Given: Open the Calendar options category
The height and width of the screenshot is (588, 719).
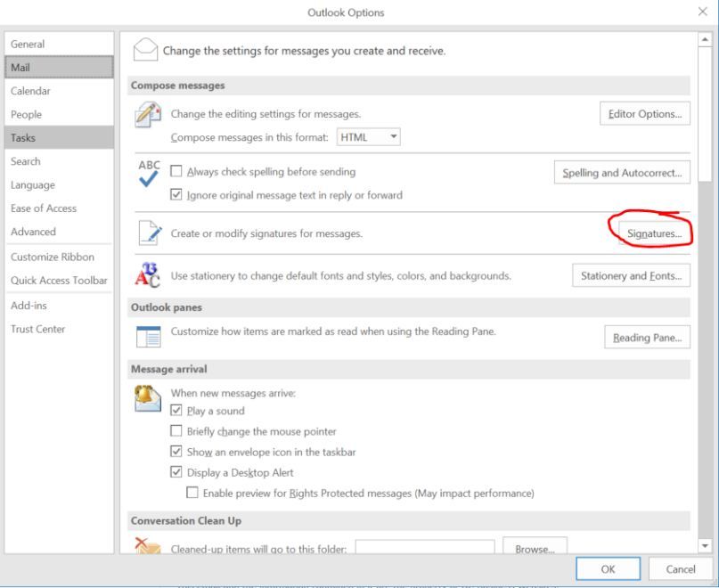Looking at the screenshot, I should click(x=30, y=91).
